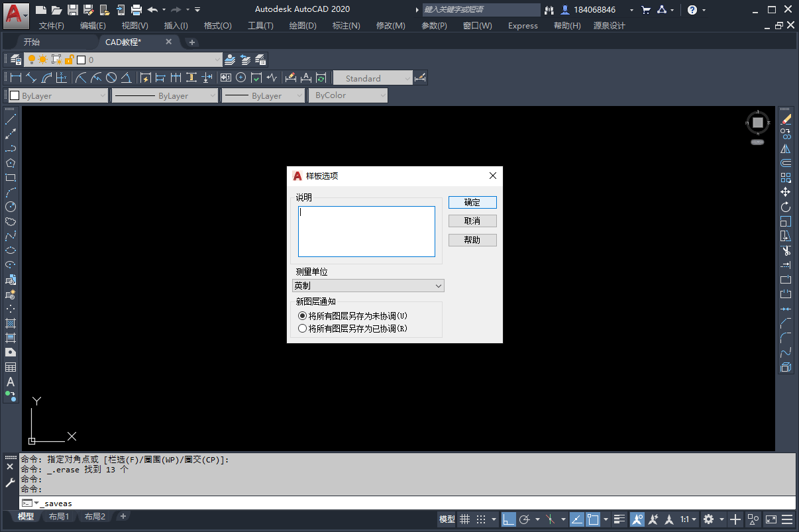Add a new drawing tab with the plus button
799x532 pixels.
coord(192,42)
